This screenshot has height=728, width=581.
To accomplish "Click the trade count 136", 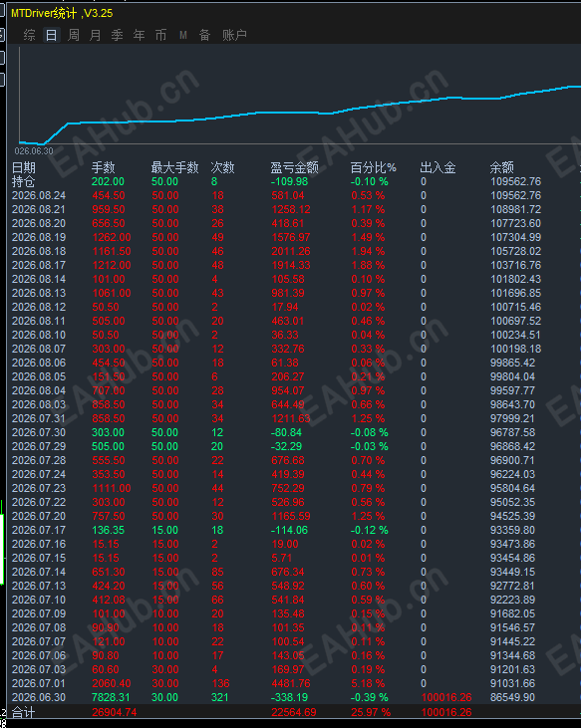I will click(x=220, y=683).
